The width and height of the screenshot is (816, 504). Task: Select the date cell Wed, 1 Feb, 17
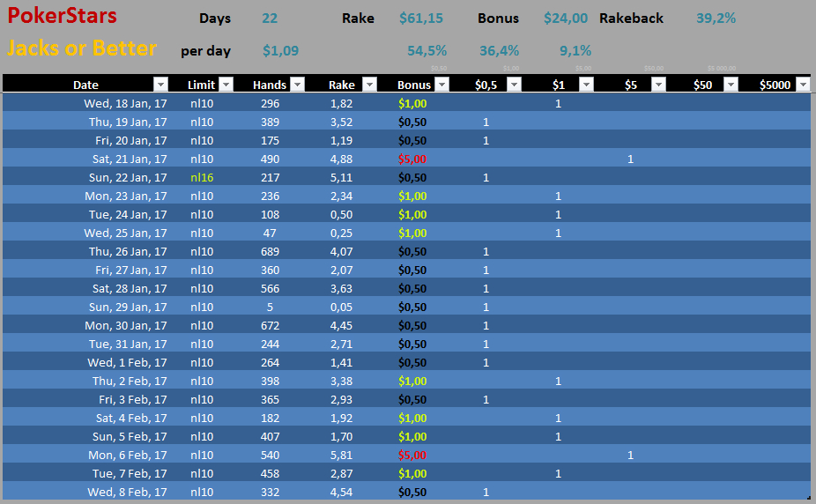coord(128,362)
